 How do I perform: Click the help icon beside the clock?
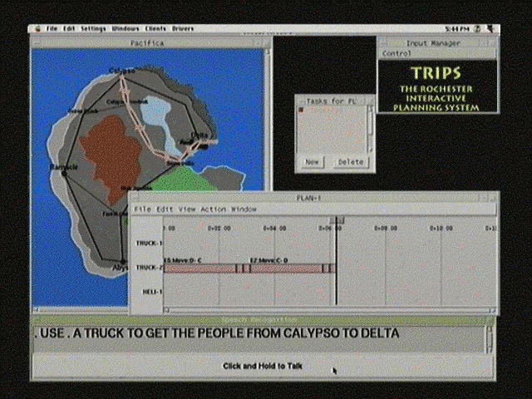477,29
